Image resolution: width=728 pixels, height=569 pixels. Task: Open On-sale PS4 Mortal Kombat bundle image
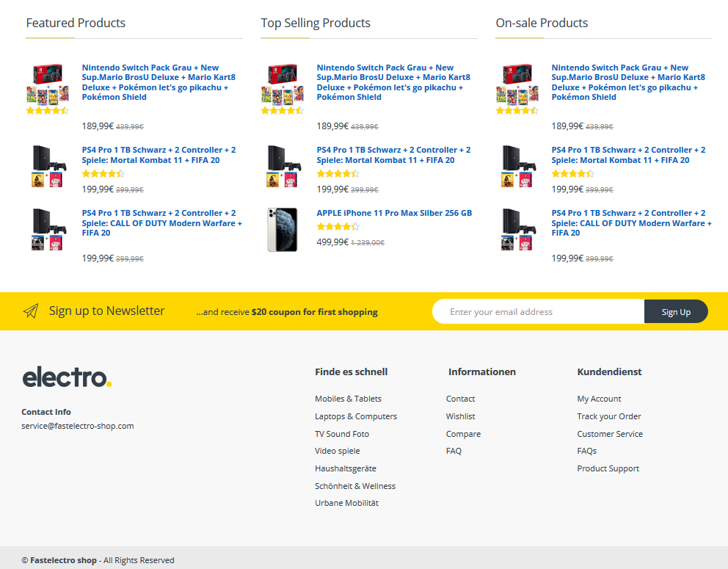pos(517,167)
